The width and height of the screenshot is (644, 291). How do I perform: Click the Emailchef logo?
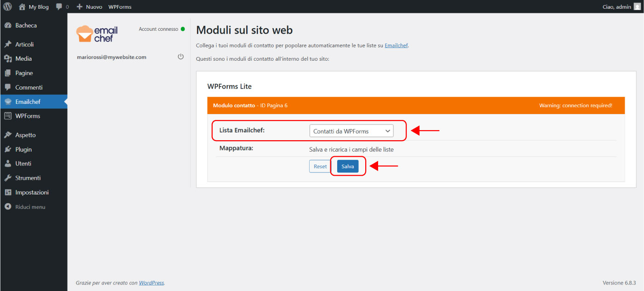97,34
